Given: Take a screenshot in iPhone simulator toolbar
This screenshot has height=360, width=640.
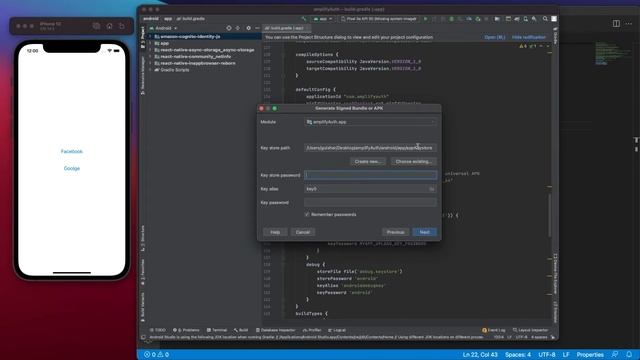Looking at the screenshot, I should (96, 26).
